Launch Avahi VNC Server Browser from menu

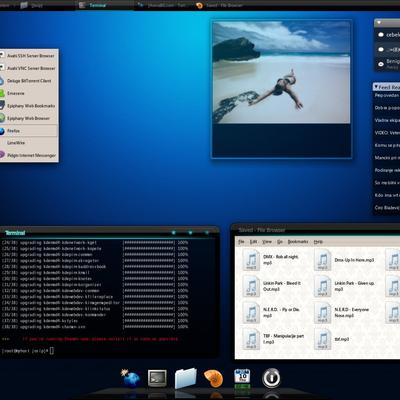click(x=29, y=68)
